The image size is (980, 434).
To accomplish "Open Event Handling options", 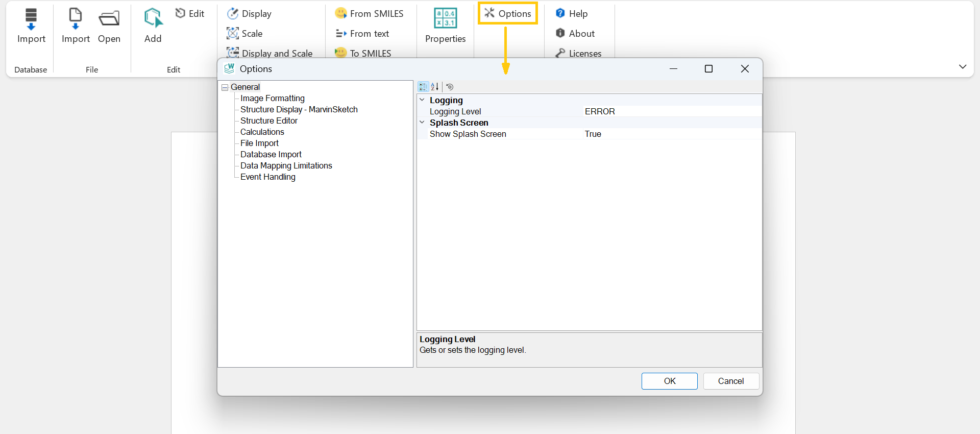I will point(268,177).
